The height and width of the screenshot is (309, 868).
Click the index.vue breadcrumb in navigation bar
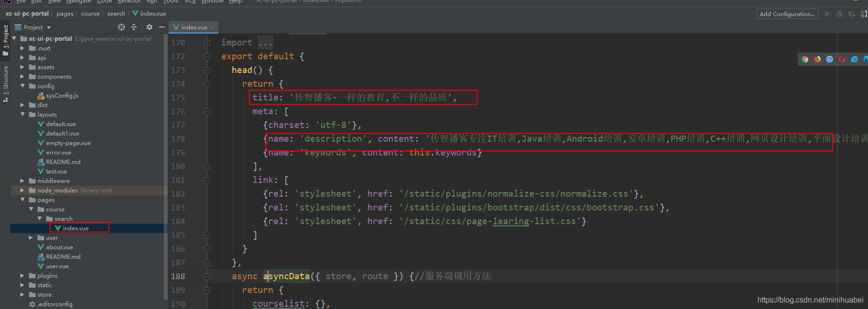coord(149,14)
